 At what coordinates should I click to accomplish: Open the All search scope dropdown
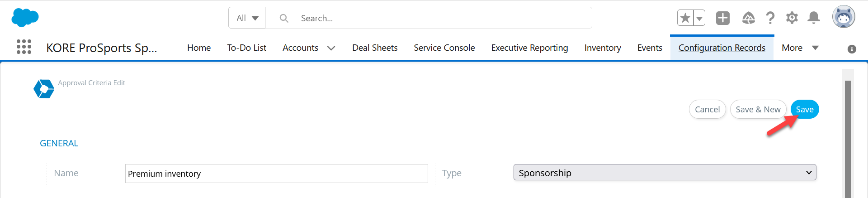pyautogui.click(x=247, y=18)
